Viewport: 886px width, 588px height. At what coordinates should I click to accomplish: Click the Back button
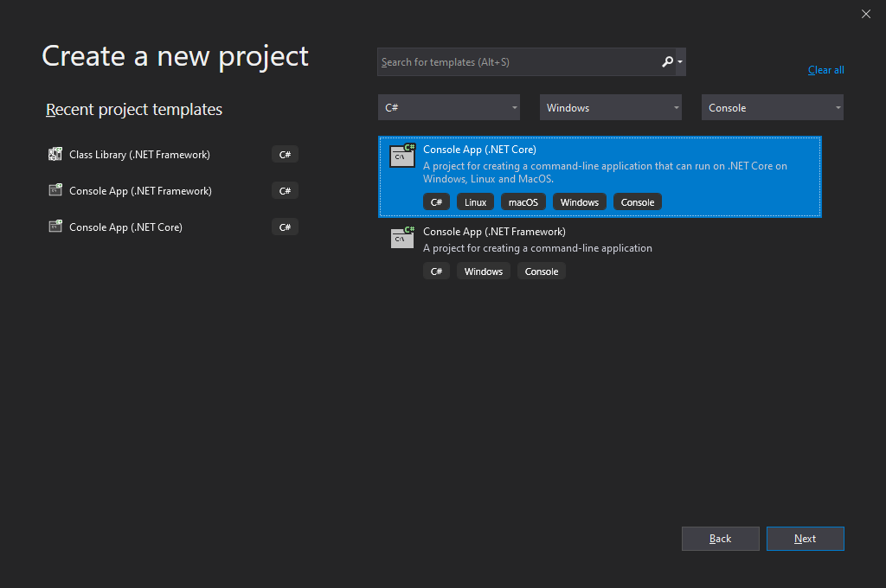coord(721,539)
